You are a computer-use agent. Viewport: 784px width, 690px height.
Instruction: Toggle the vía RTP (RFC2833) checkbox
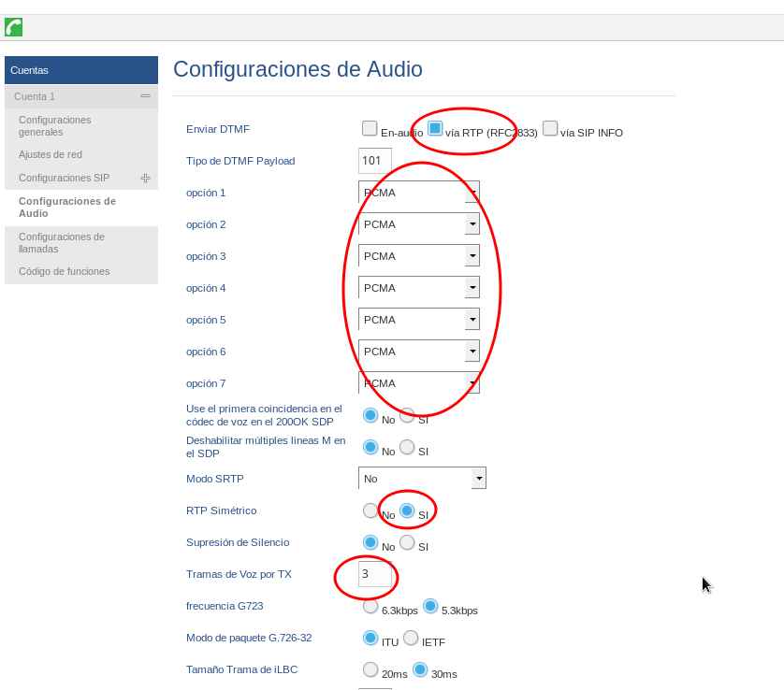click(435, 129)
